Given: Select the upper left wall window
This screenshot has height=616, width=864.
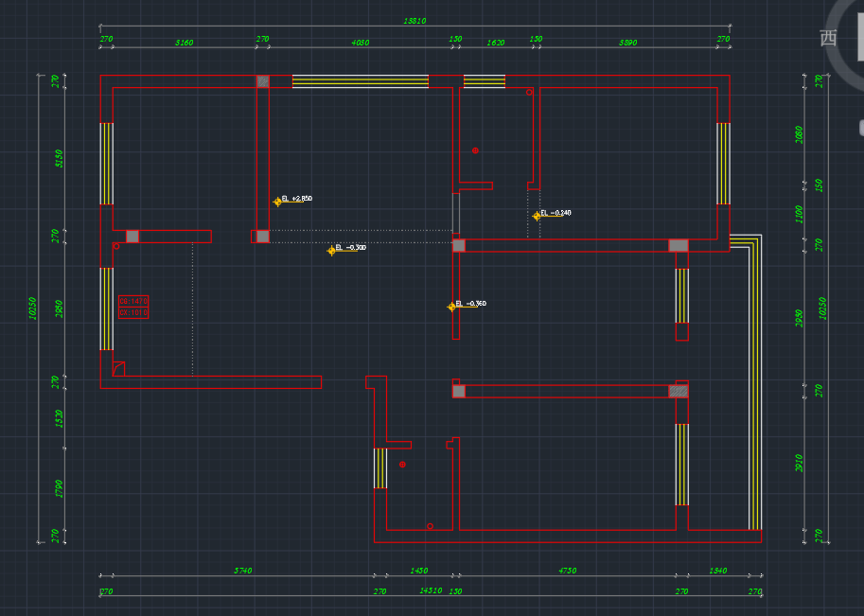Looking at the screenshot, I should click(106, 164).
